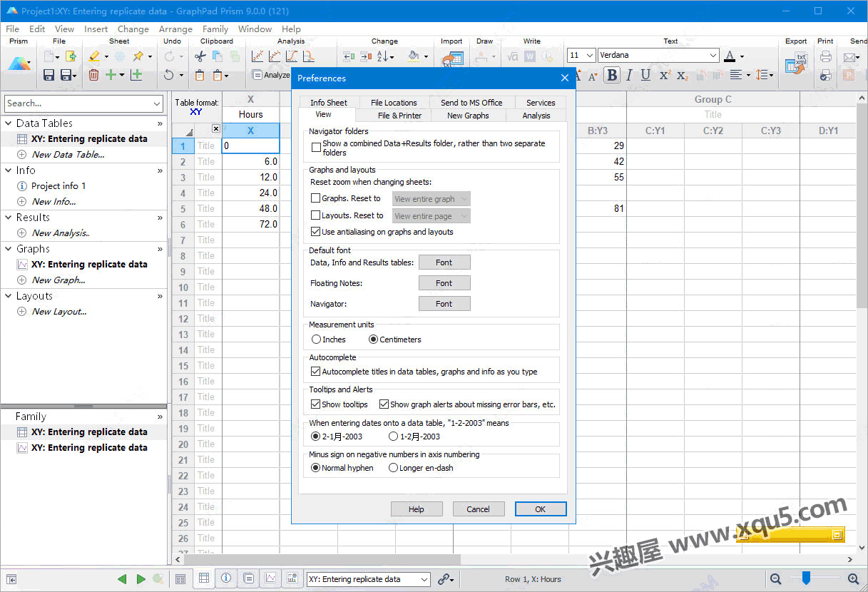Click the Help button in Preferences
The width and height of the screenshot is (868, 592).
417,509
